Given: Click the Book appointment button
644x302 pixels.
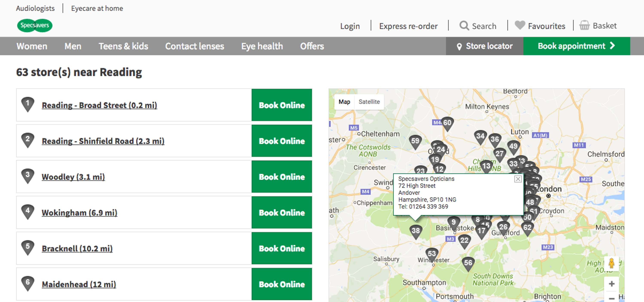Looking at the screenshot, I should point(577,46).
